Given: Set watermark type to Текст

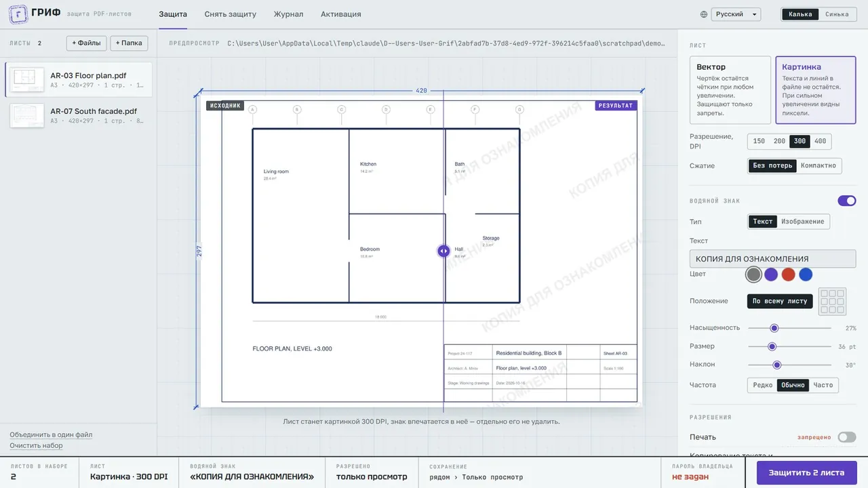Looking at the screenshot, I should click(x=763, y=222).
